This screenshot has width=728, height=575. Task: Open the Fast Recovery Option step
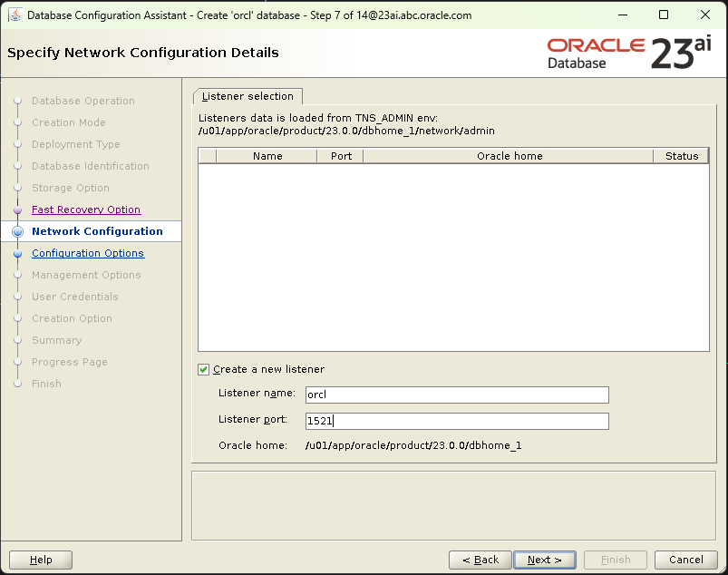pos(85,210)
